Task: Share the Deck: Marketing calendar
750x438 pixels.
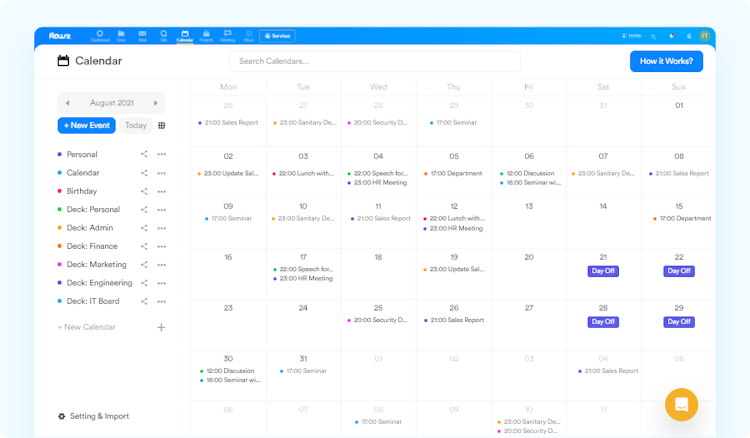Action: (x=144, y=264)
